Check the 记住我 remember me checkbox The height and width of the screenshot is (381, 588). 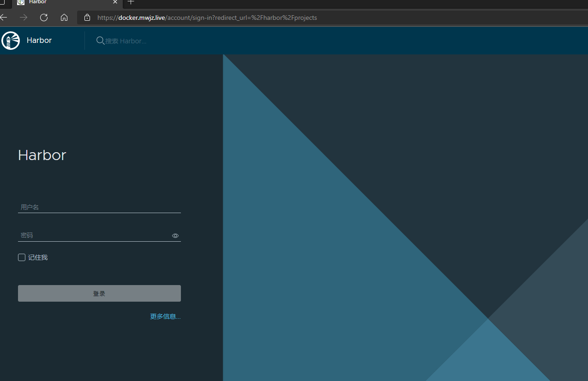coord(22,257)
